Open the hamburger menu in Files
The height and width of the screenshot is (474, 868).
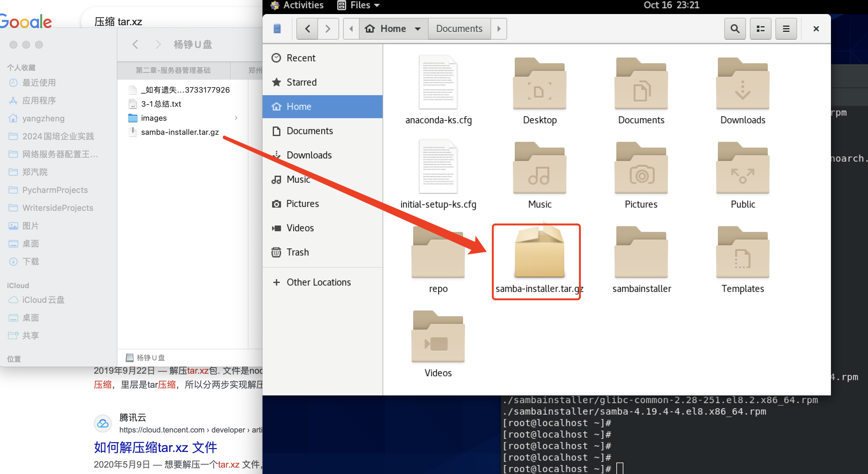click(786, 29)
